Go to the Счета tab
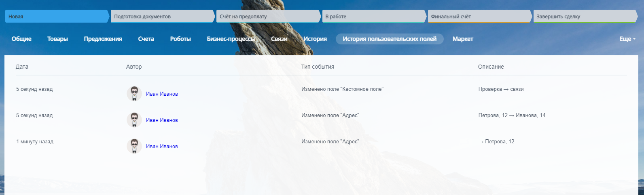The width and height of the screenshot is (644, 195). click(146, 39)
